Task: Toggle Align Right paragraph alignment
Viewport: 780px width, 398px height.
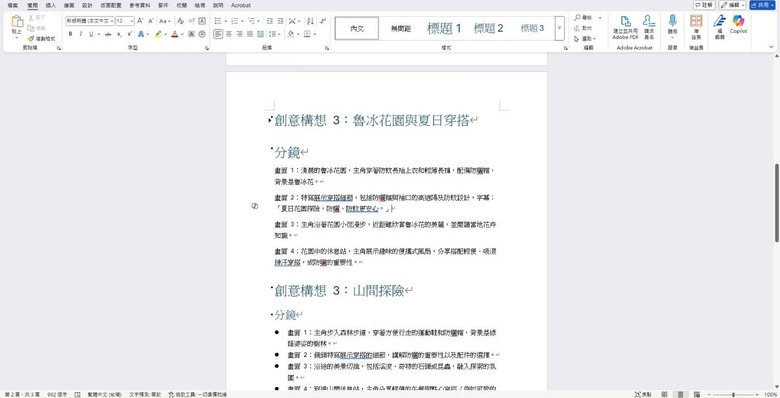Action: [x=239, y=34]
